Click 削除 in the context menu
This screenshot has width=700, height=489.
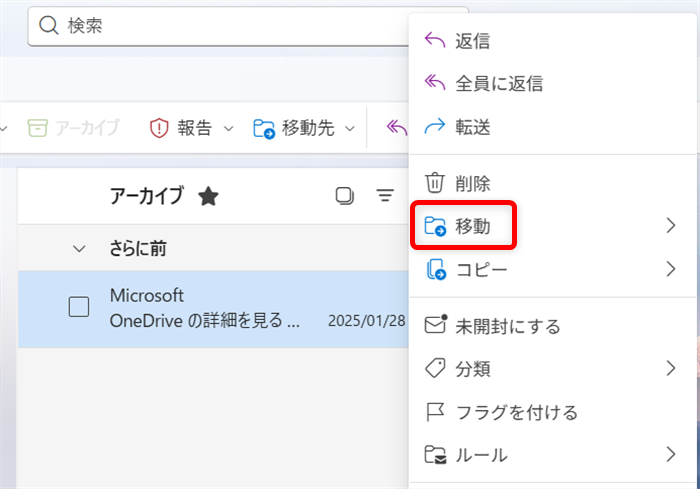pyautogui.click(x=472, y=183)
